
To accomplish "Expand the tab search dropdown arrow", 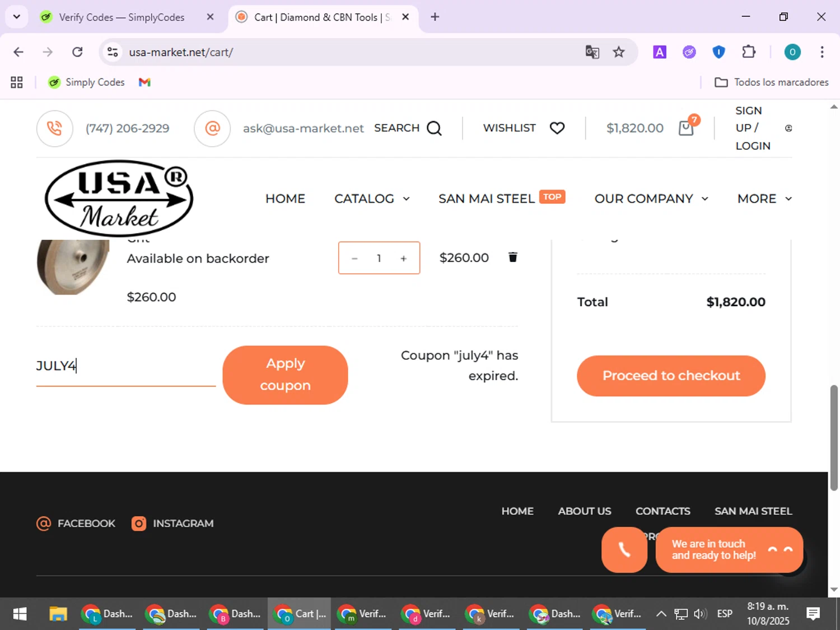I will pyautogui.click(x=17, y=17).
